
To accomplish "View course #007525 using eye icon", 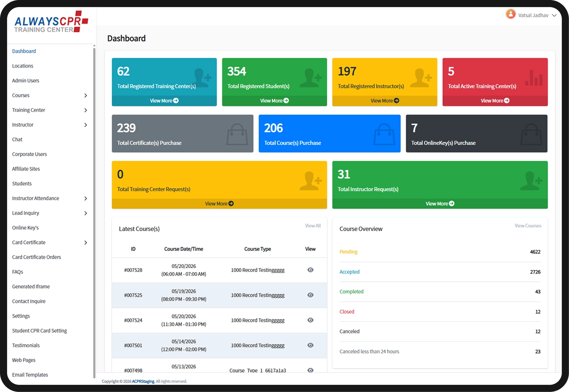I will tap(311, 295).
